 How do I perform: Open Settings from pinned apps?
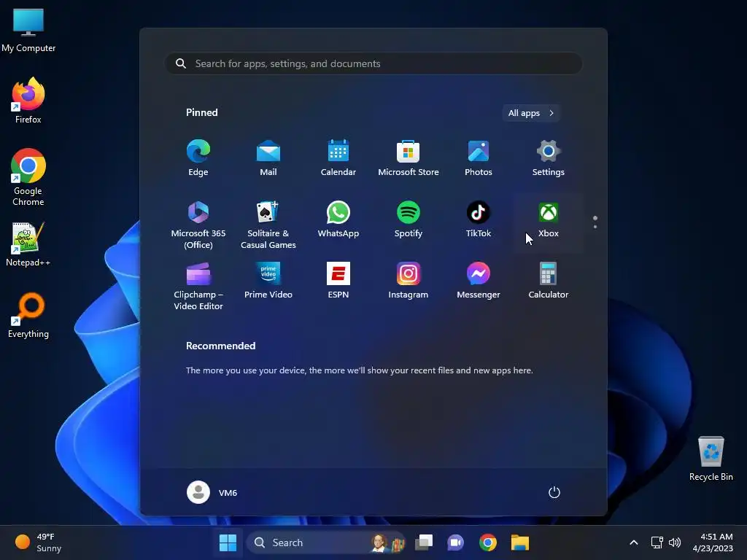[x=549, y=158]
